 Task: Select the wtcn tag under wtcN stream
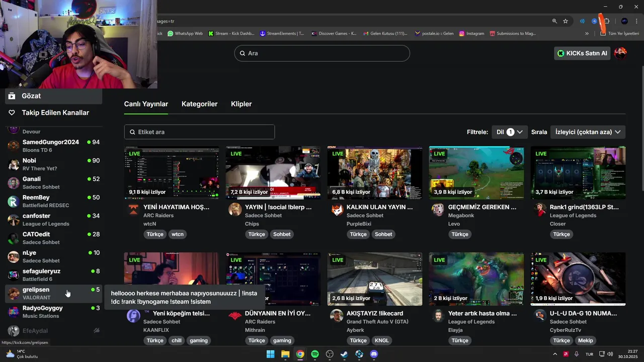178,234
